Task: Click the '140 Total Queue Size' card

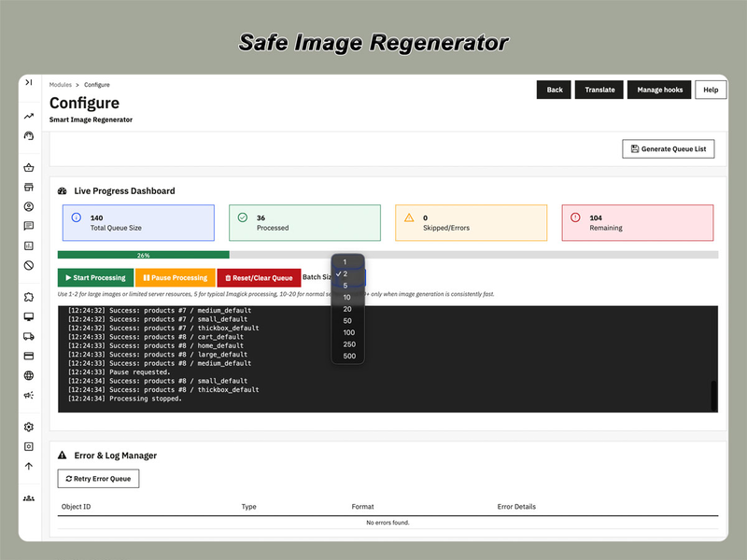Action: click(138, 223)
